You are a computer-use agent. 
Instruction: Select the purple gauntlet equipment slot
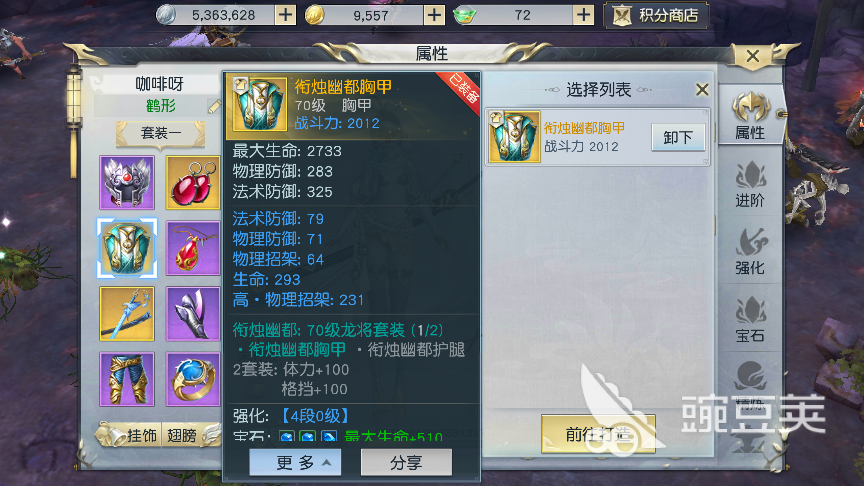193,314
